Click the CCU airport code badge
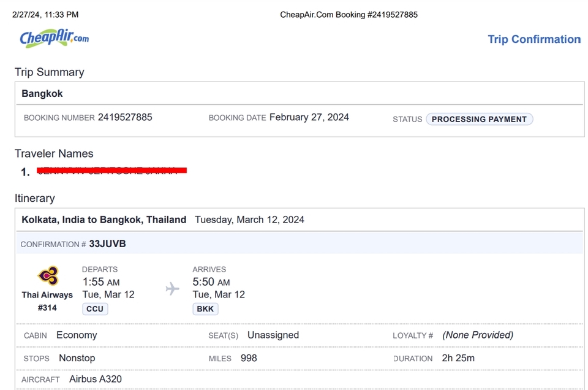This screenshot has width=588, height=390. point(95,309)
